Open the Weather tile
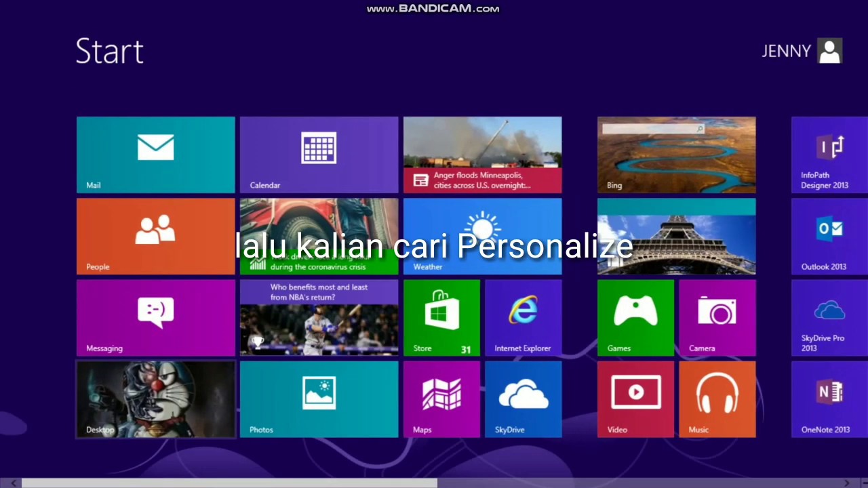The image size is (868, 488). pyautogui.click(x=482, y=236)
